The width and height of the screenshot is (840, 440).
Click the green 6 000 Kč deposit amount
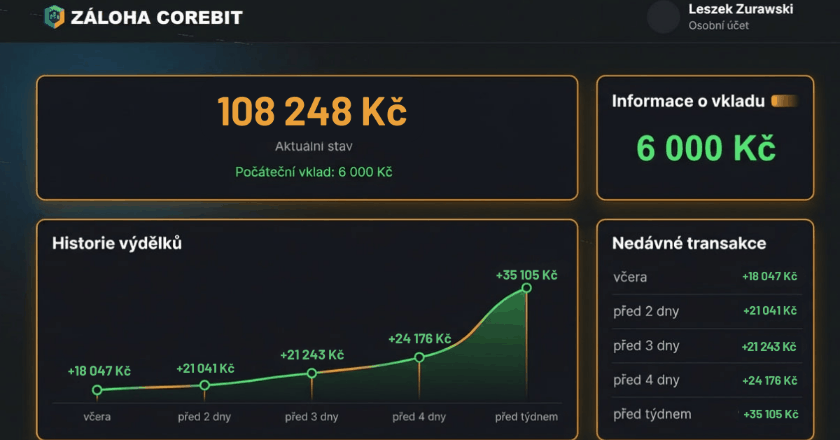point(705,148)
